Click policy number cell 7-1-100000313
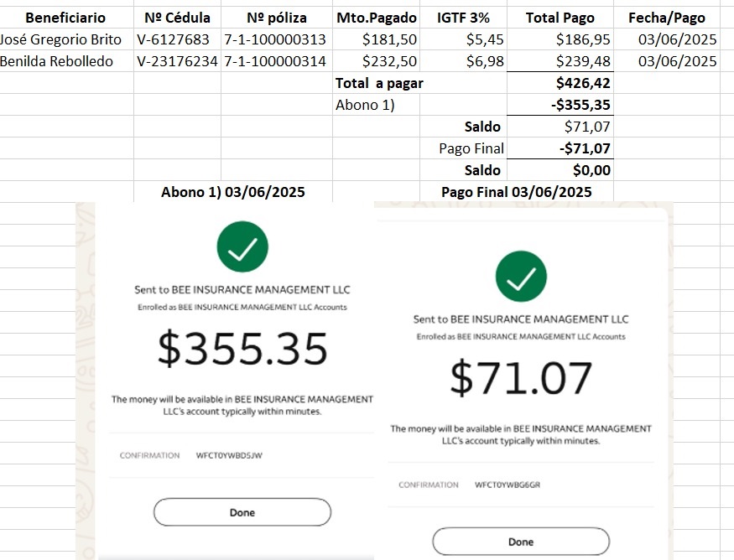734x560 pixels. tap(276, 39)
